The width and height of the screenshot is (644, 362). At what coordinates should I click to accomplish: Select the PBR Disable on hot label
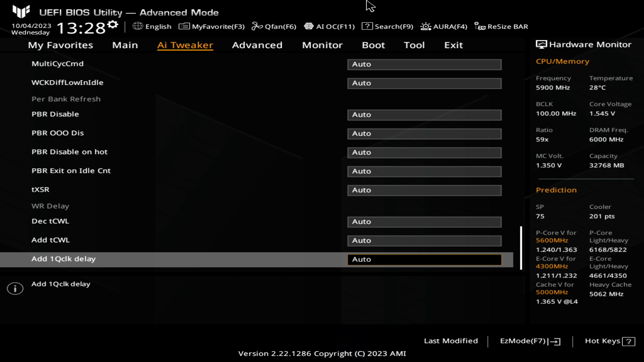(69, 152)
